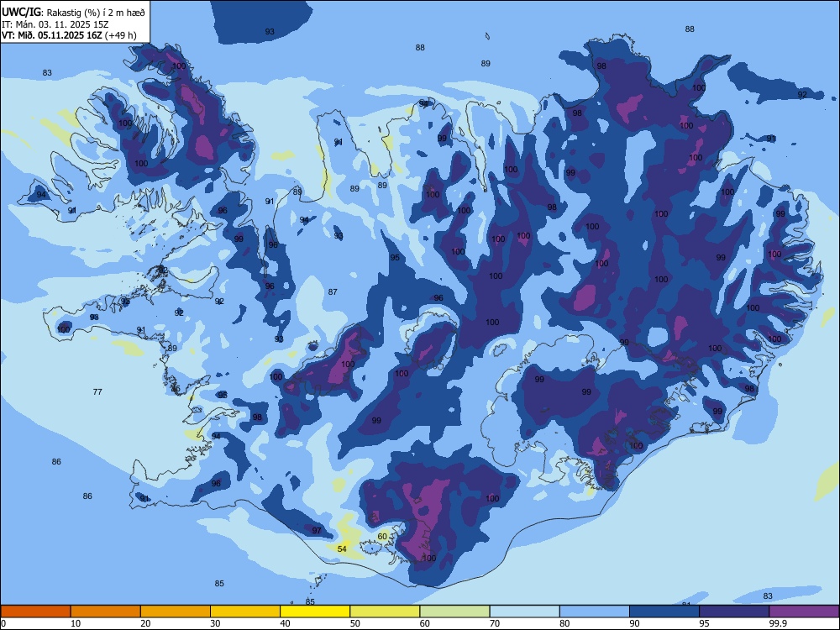Click the initial time 'IT: Mán. 03. 11. 2025 15Z'
The image size is (840, 630).
[x=55, y=24]
